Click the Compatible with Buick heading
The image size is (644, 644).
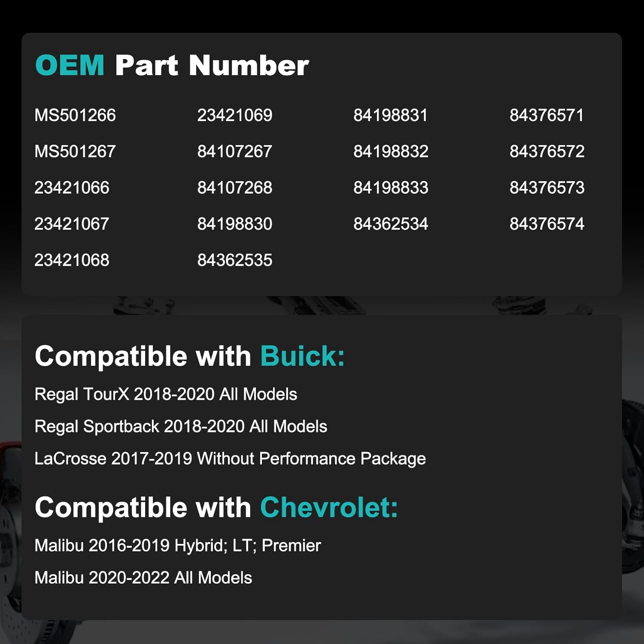(x=189, y=356)
